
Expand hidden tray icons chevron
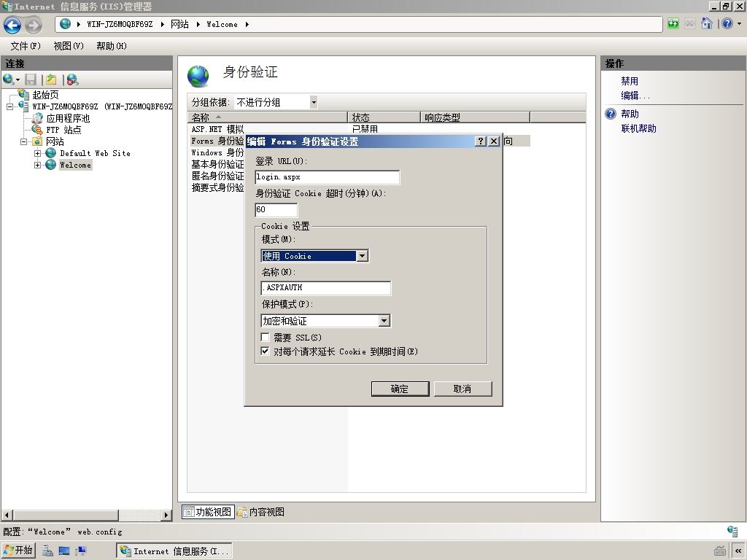[x=738, y=551]
